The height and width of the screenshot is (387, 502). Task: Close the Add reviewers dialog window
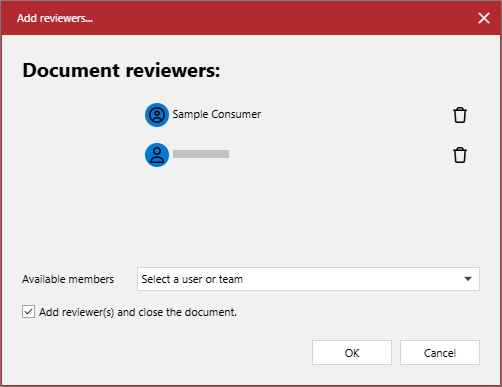484,18
